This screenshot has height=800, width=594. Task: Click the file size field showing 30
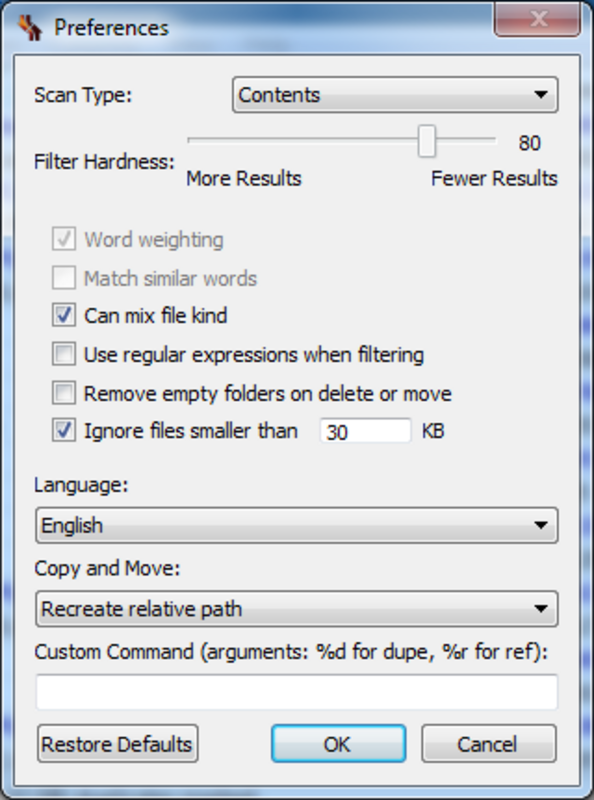365,431
